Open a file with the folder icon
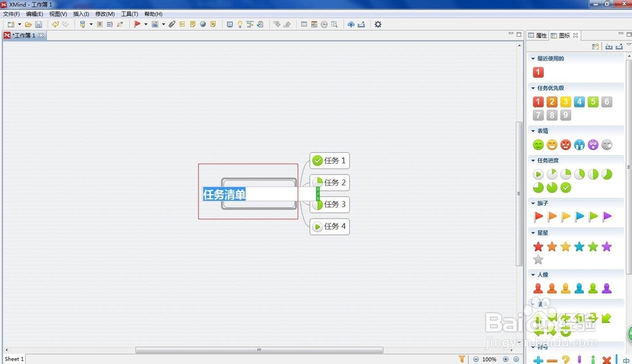Viewport: 632px width, 364px height. pyautogui.click(x=28, y=25)
